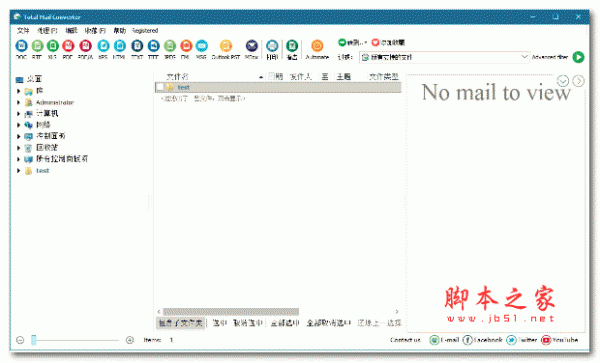Convert mail to HTML format
This screenshot has width=600, height=363.
click(x=119, y=49)
